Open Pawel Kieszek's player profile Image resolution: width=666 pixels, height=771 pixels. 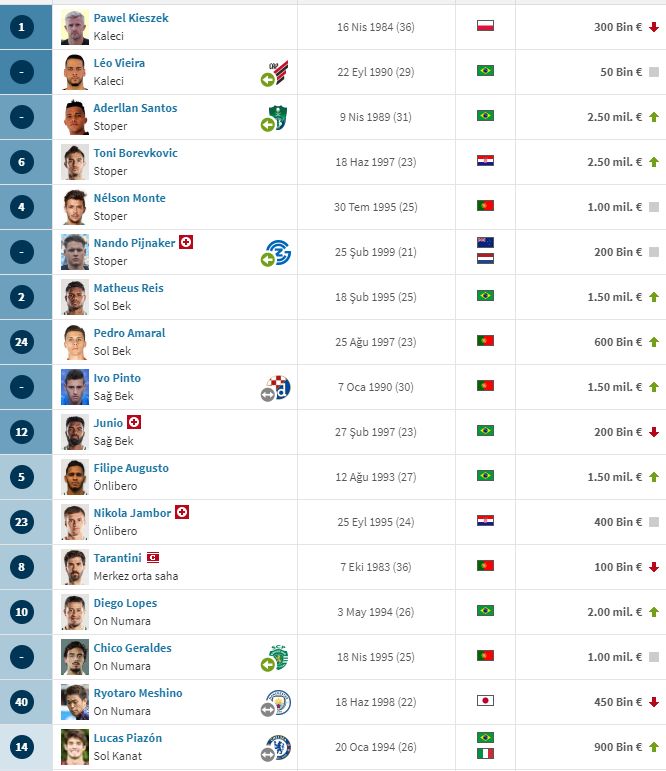pos(131,18)
